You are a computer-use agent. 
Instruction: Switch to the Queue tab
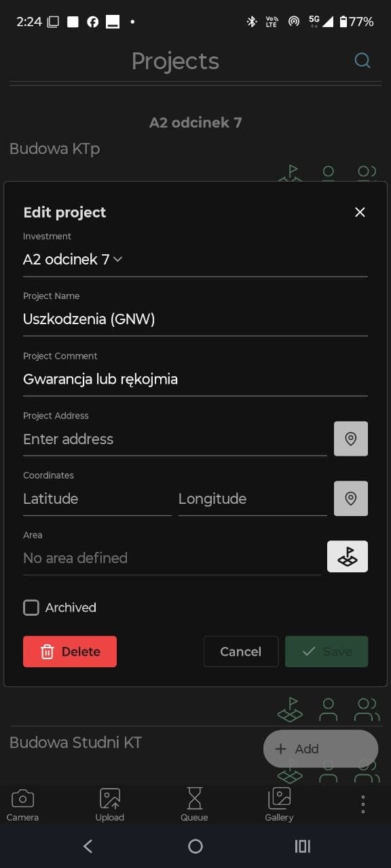coord(194,804)
